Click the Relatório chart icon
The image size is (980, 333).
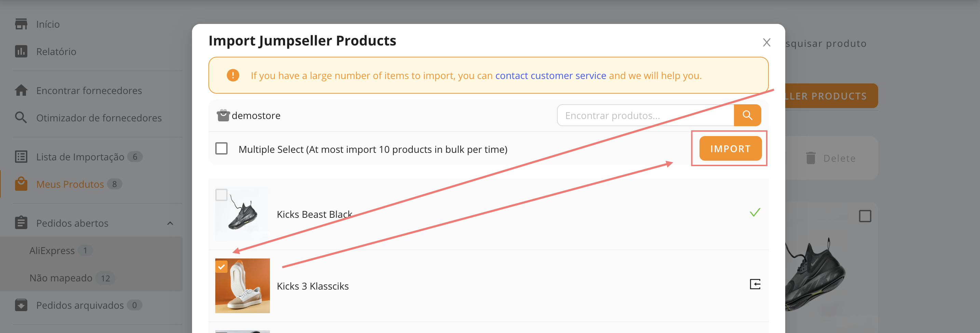click(21, 51)
